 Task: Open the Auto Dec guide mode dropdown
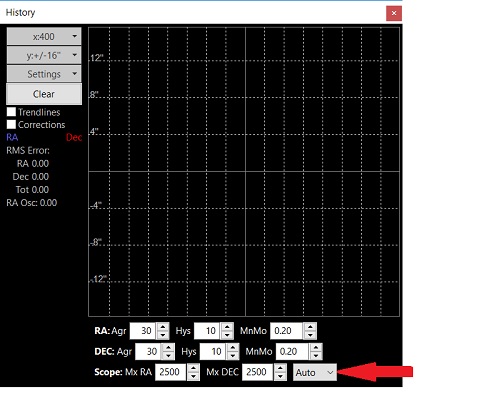click(x=315, y=372)
